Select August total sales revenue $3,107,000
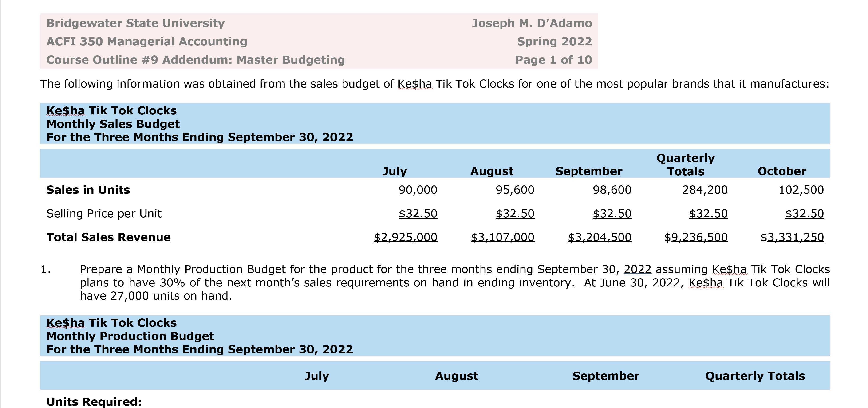Viewport: 868px width, 408px height. click(502, 238)
